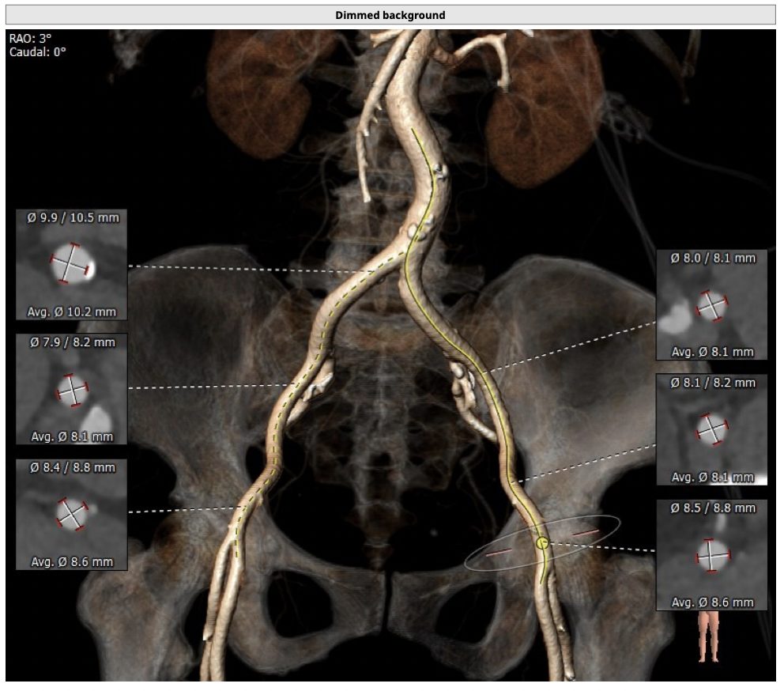
Task: Click the Ø 8.0 / 8.1 mm measurement label
Action: click(713, 258)
